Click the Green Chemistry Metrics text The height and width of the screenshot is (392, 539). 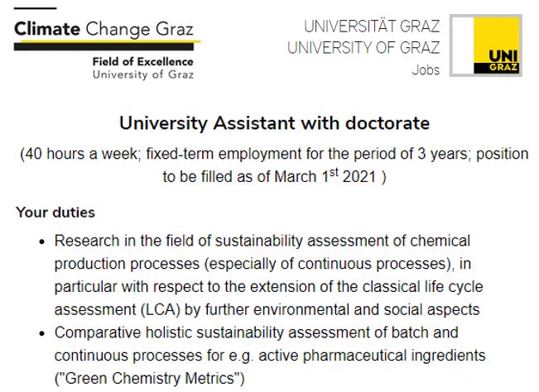(x=150, y=378)
